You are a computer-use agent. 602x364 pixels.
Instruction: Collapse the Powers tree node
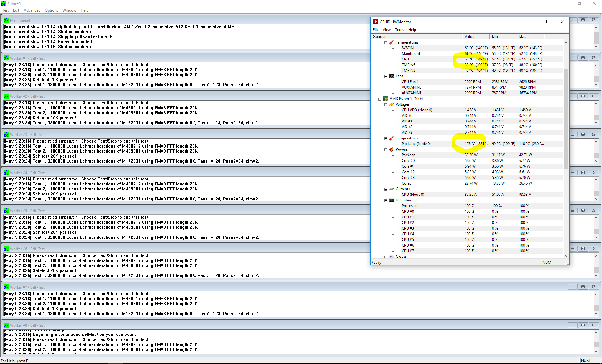[x=386, y=149]
